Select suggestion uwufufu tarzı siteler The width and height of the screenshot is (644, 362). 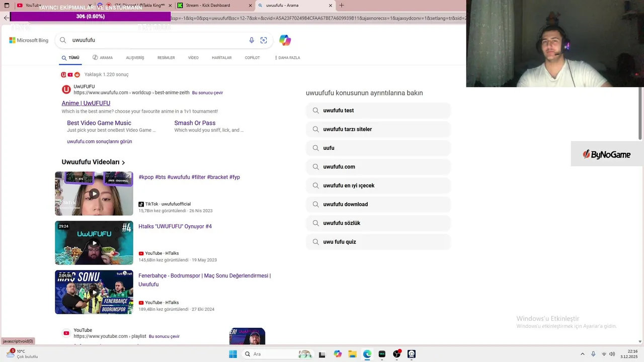[x=378, y=129]
